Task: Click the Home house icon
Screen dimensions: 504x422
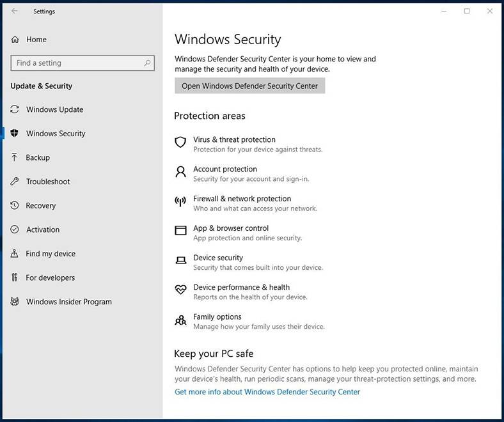Action: (15, 40)
